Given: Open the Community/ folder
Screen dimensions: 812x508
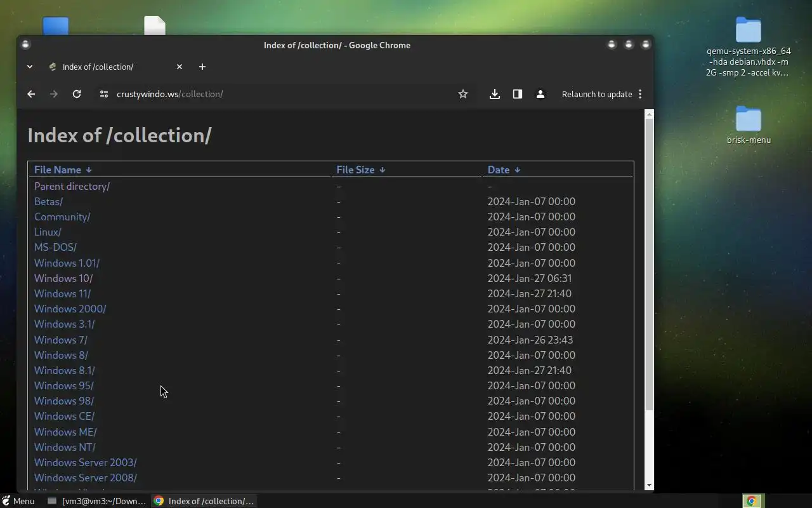Looking at the screenshot, I should pos(62,217).
